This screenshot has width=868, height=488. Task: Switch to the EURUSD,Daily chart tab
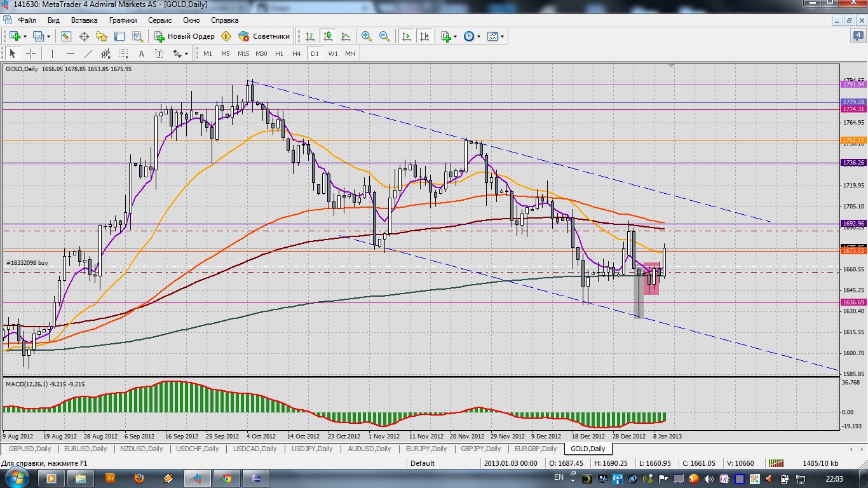pyautogui.click(x=87, y=449)
